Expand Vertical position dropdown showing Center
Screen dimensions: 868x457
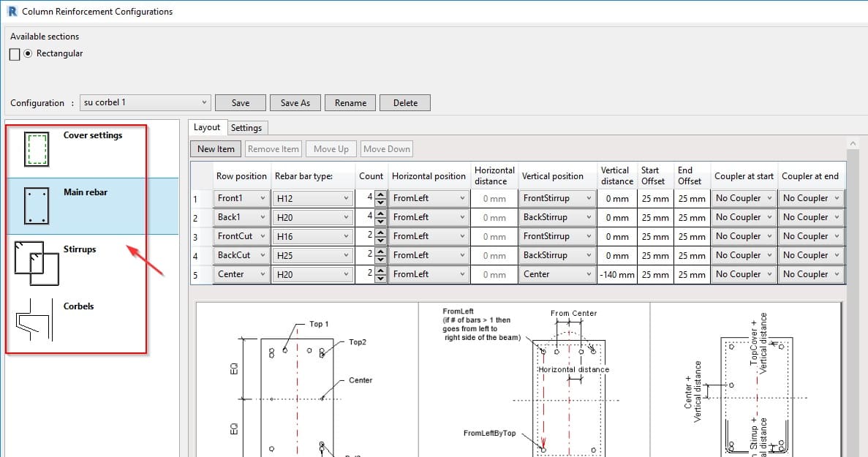557,274
